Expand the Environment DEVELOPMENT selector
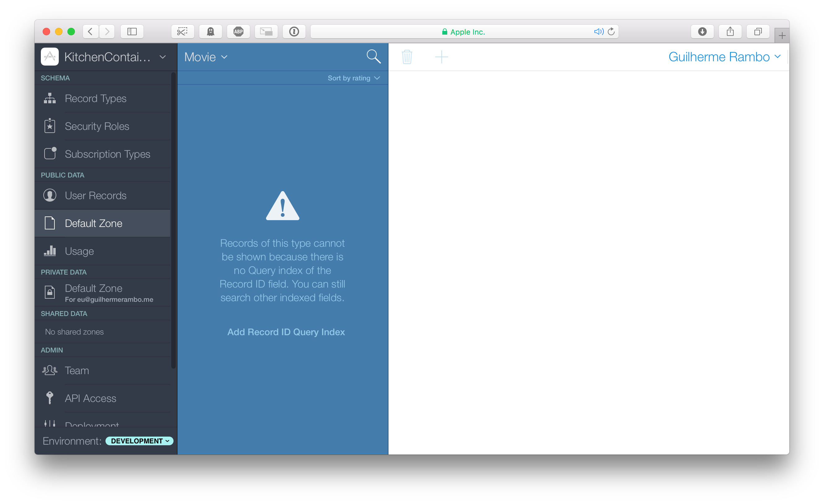824x504 pixels. [139, 441]
